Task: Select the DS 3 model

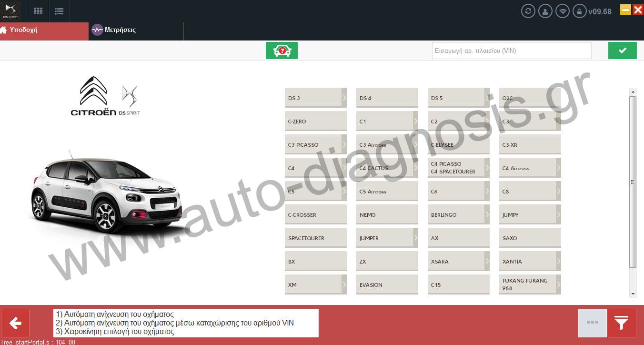Action: pyautogui.click(x=316, y=98)
